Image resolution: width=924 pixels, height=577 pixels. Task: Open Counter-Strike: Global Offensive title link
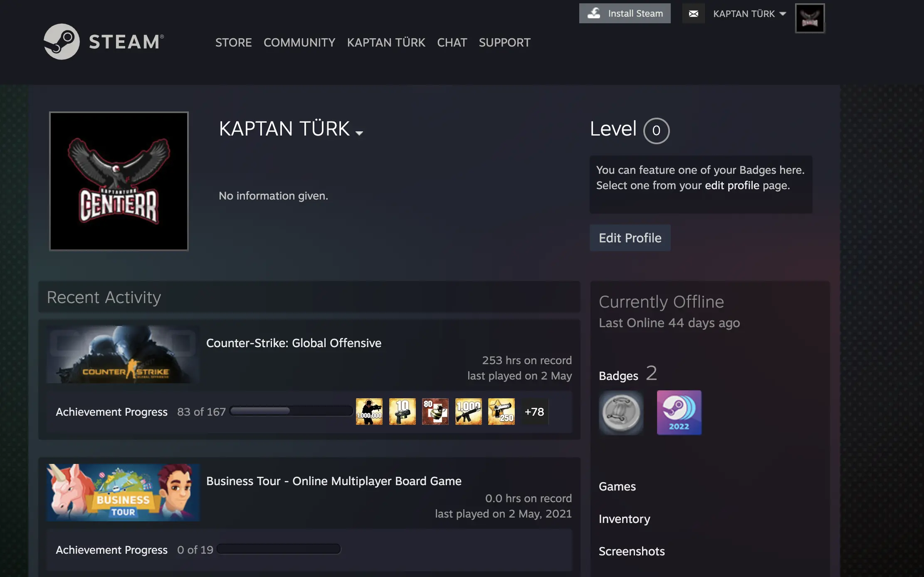pyautogui.click(x=294, y=343)
